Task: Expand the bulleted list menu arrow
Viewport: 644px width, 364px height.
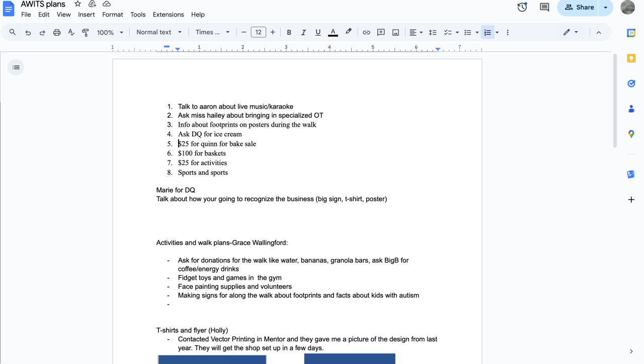Action: (477, 32)
